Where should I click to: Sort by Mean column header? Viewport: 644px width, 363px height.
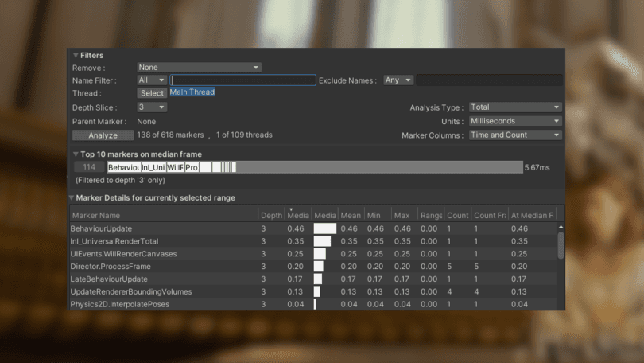click(351, 216)
